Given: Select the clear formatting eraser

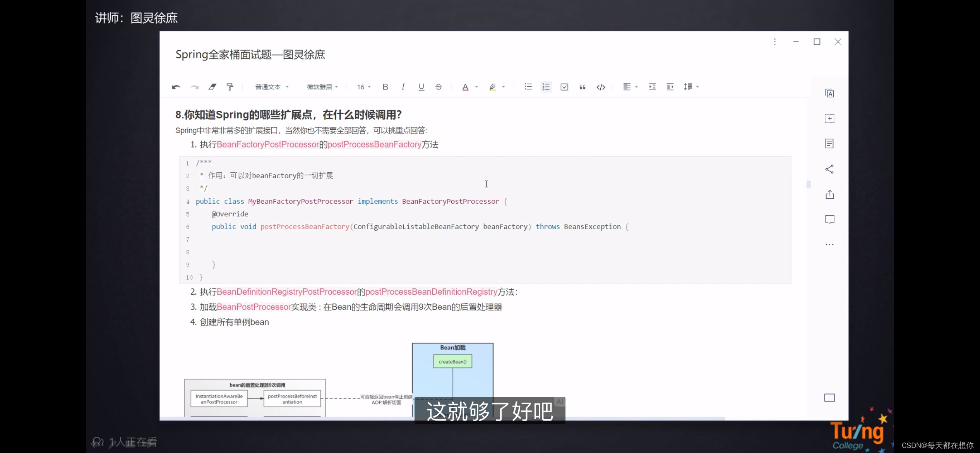Looking at the screenshot, I should tap(212, 87).
